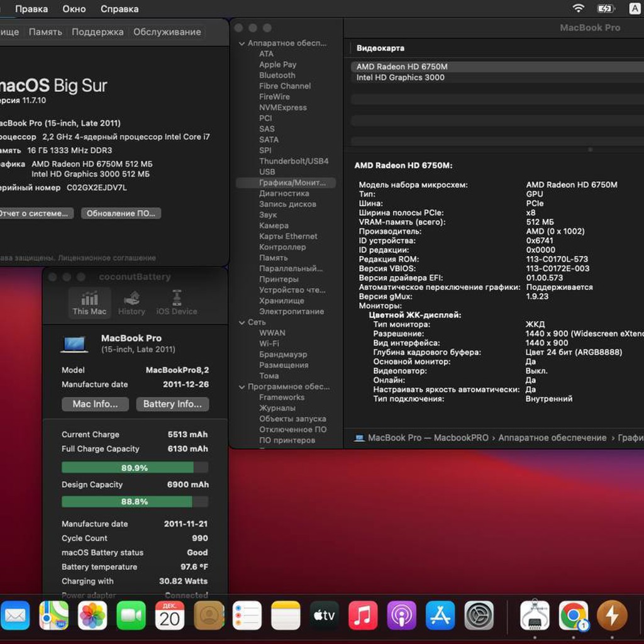The image size is (644, 644).
Task: Open the Photos app in Dock
Action: (92, 615)
